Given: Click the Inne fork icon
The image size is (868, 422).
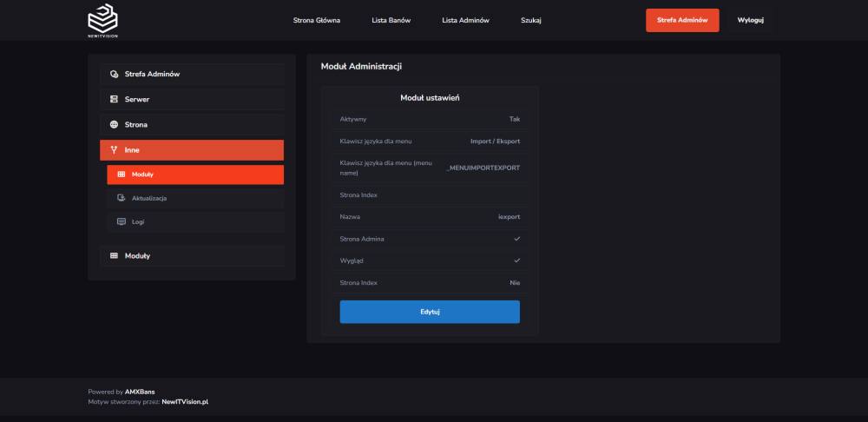Looking at the screenshot, I should tap(114, 150).
